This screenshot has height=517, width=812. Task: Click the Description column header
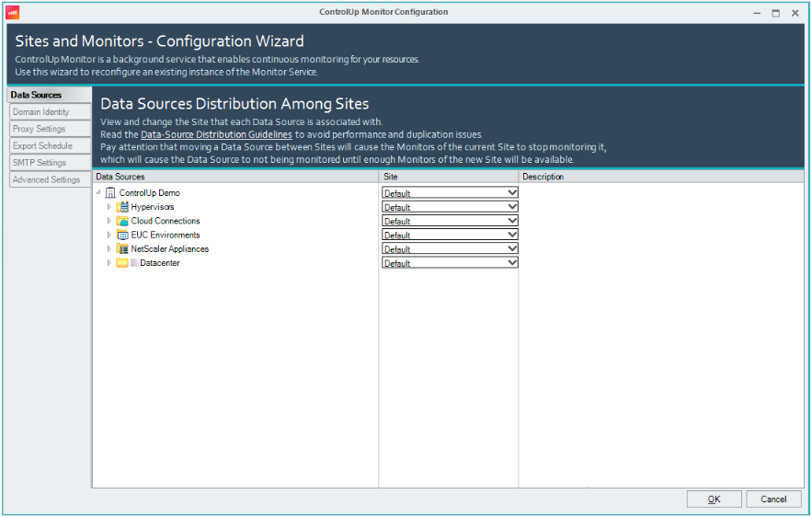661,177
